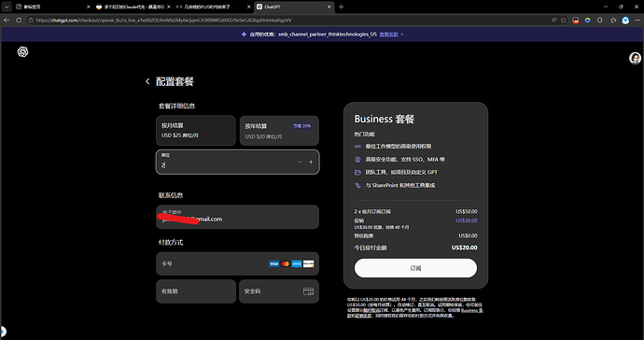Click the CVC card hint icon

308,291
